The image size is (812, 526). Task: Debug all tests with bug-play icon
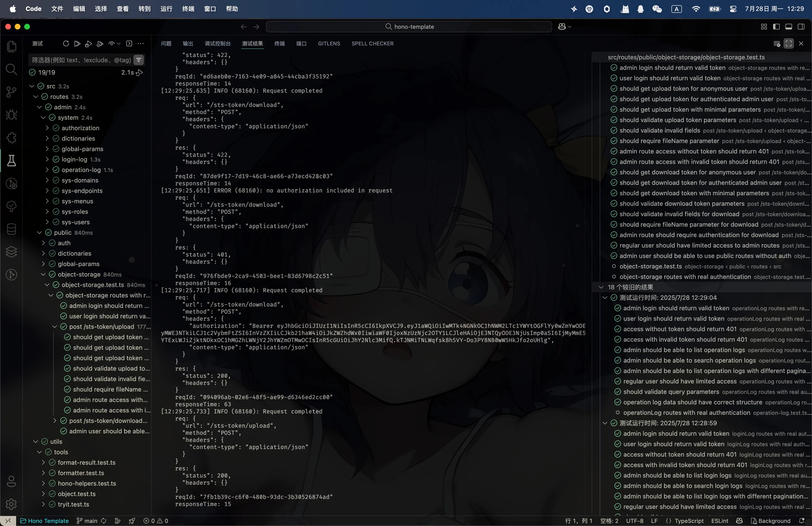[x=88, y=44]
